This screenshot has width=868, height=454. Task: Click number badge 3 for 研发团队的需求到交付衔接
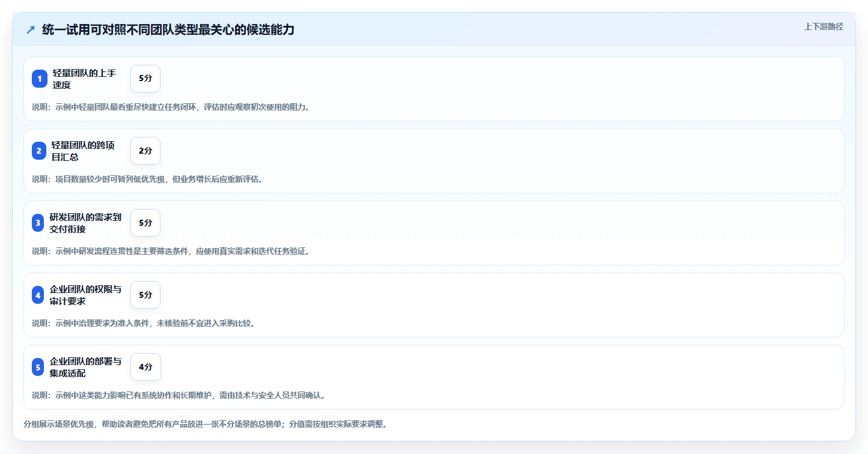coord(38,223)
